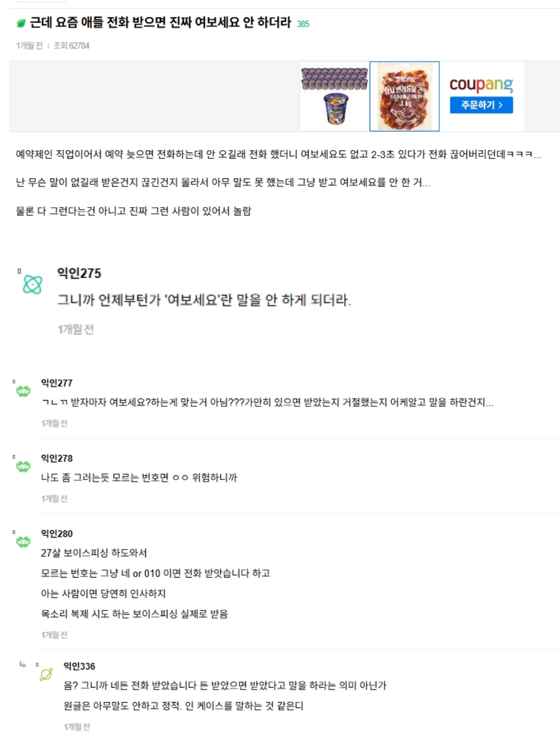560x753 pixels.
Task: Click 익인280's green avatar icon
Action: [x=23, y=541]
